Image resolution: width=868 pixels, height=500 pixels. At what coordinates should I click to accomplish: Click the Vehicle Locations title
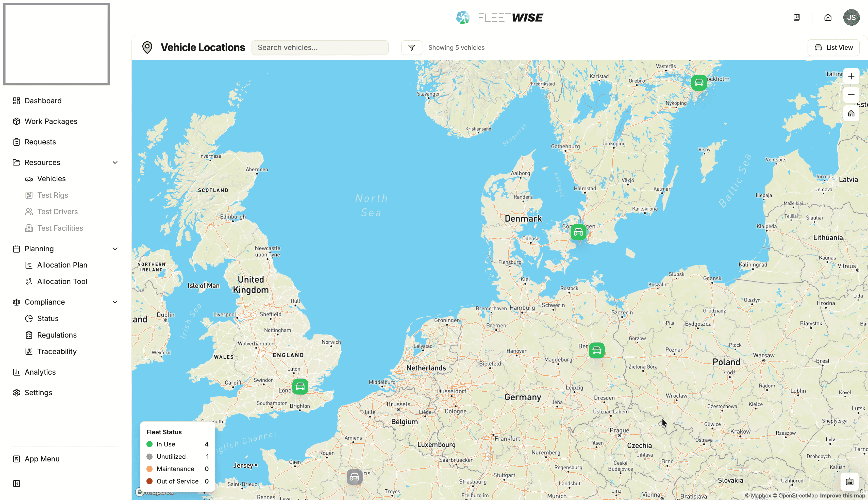(x=203, y=47)
